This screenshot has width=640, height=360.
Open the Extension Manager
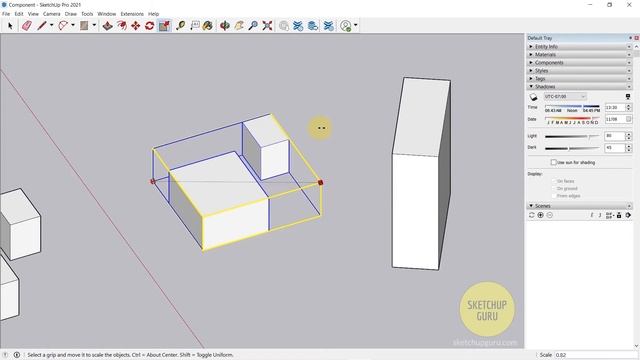pyautogui.click(x=329, y=26)
